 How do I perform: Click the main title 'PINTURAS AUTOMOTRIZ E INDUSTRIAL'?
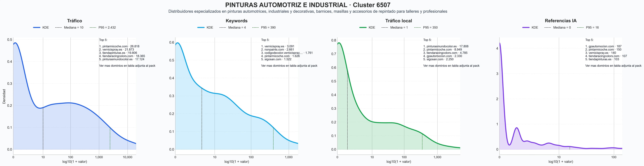click(286, 5)
